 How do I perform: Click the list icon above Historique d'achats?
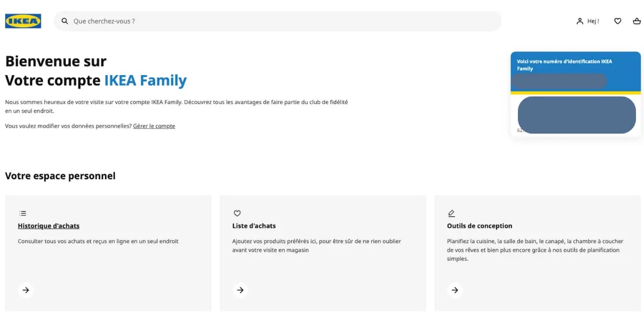pyautogui.click(x=23, y=213)
